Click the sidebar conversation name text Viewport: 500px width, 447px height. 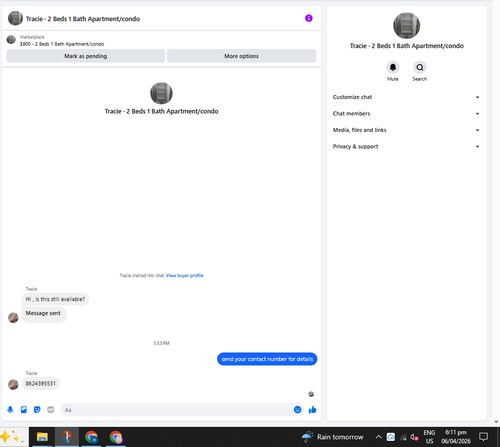pyautogui.click(x=406, y=46)
